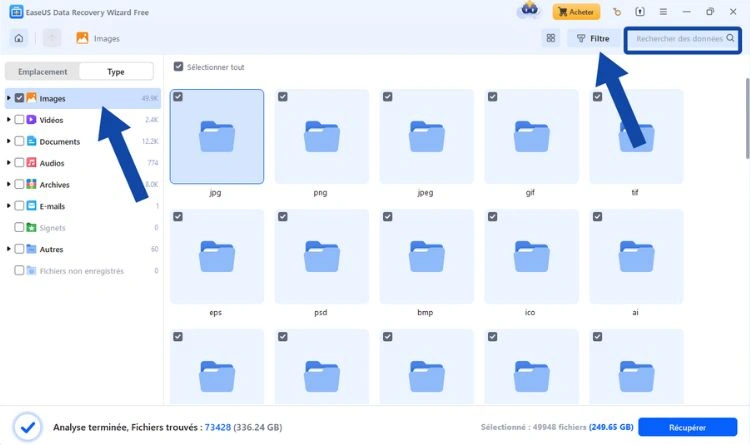Uncheck the jpg folder checkbox
The width and height of the screenshot is (750, 445).
[x=178, y=97]
